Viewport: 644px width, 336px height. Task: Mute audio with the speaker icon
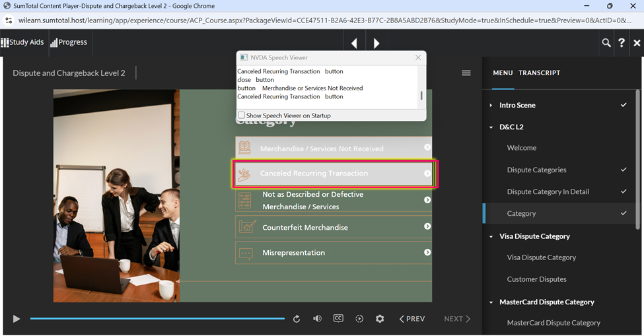[317, 319]
